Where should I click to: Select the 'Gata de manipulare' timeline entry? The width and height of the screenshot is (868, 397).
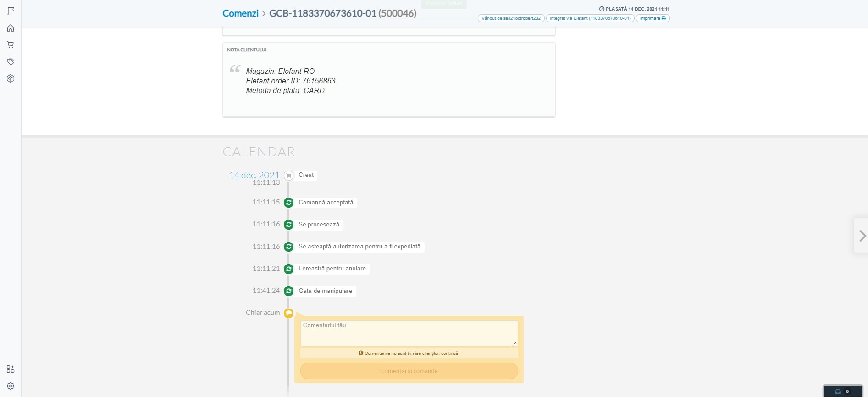(325, 291)
